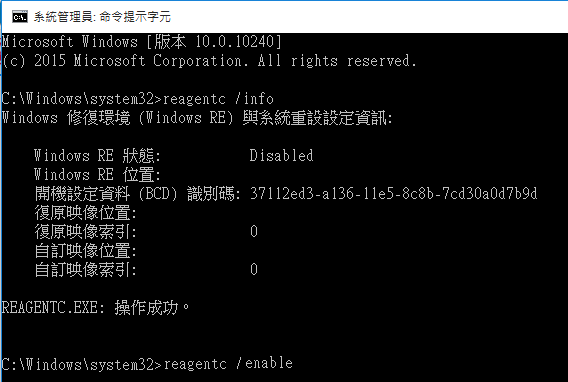The height and width of the screenshot is (382, 568).
Task: Click the reagentc /enable command text
Action: [228, 364]
